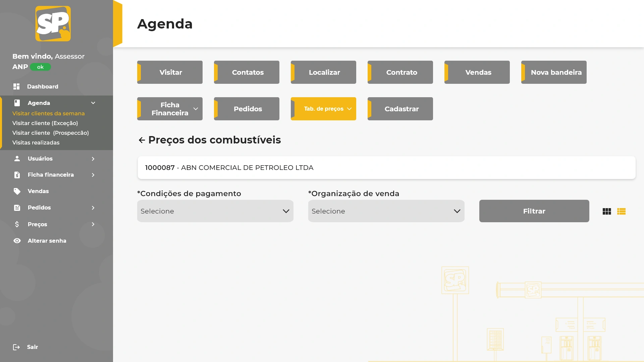Click the Alterar senha eye icon
The width and height of the screenshot is (644, 362).
[x=17, y=241]
